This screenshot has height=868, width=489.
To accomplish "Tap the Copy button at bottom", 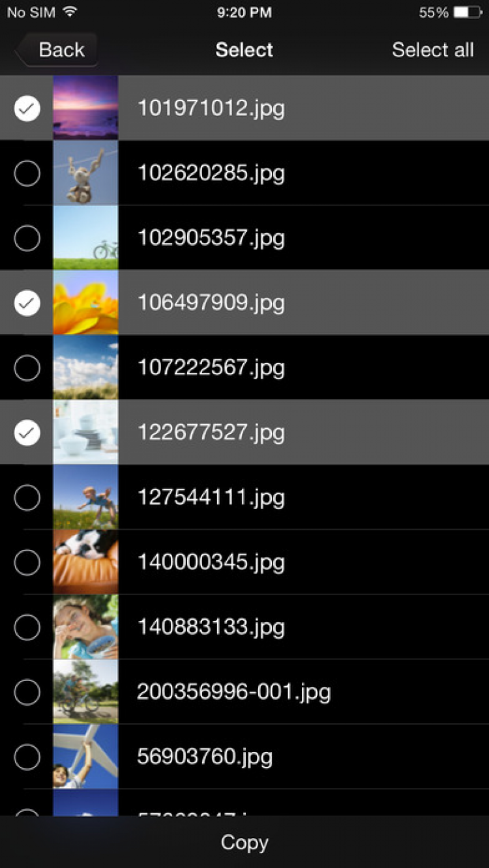I will (x=244, y=842).
